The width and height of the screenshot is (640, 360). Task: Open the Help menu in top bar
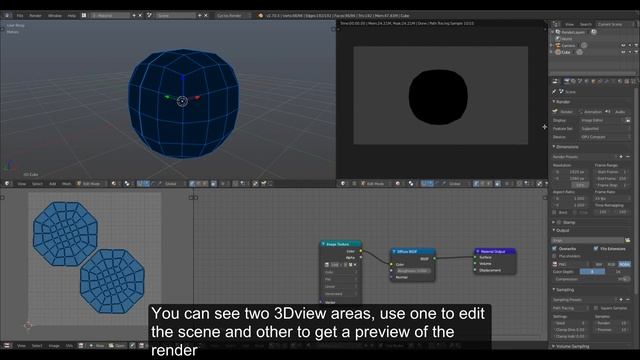(x=72, y=16)
